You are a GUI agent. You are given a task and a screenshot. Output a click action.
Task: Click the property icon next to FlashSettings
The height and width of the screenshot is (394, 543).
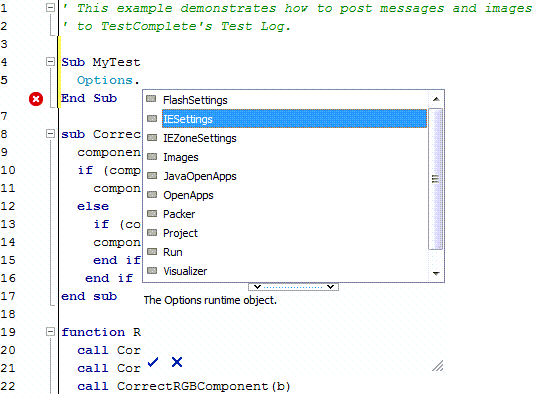pos(151,99)
